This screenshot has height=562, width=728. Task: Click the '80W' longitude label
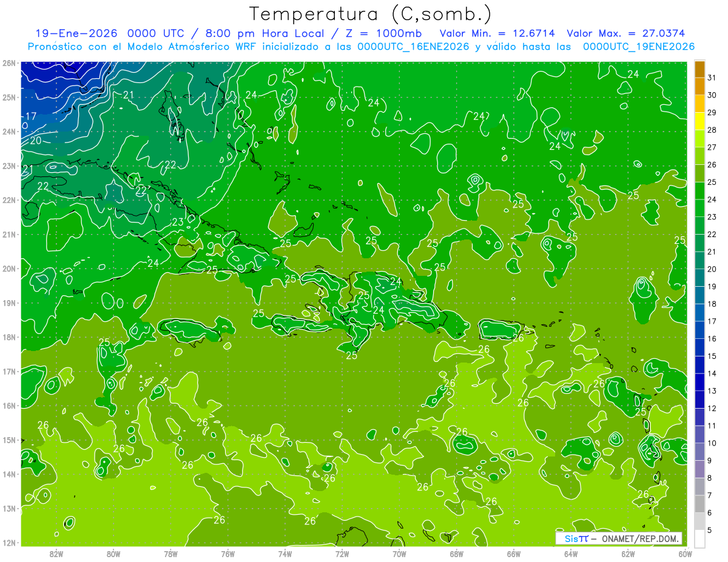coord(113,554)
